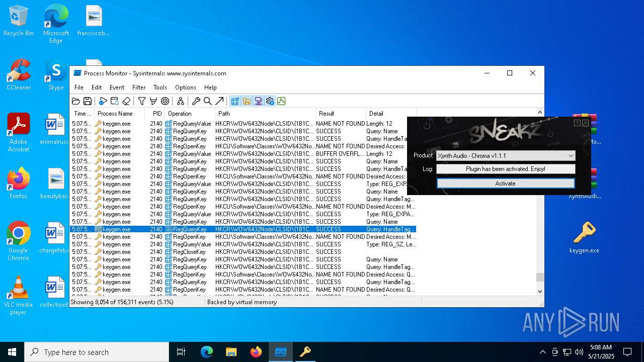644x362 pixels.
Task: Click the wrench tools icon in toolbar
Action: tap(196, 101)
